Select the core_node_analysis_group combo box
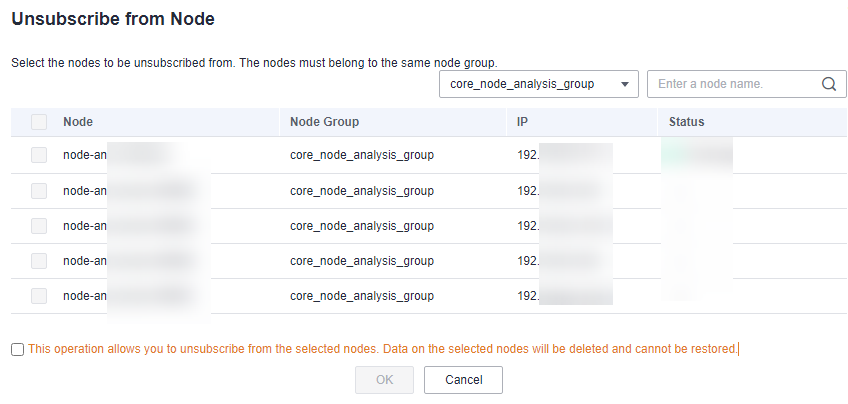This screenshot has height=404, width=848. point(539,84)
